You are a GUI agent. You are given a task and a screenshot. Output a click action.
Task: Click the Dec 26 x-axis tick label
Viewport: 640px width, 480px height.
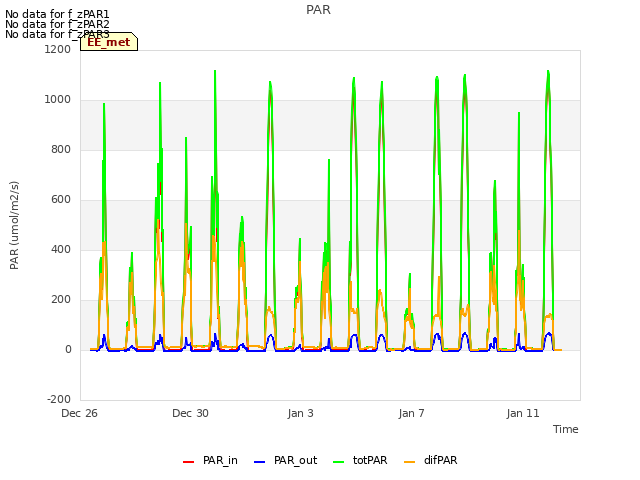coord(79,413)
